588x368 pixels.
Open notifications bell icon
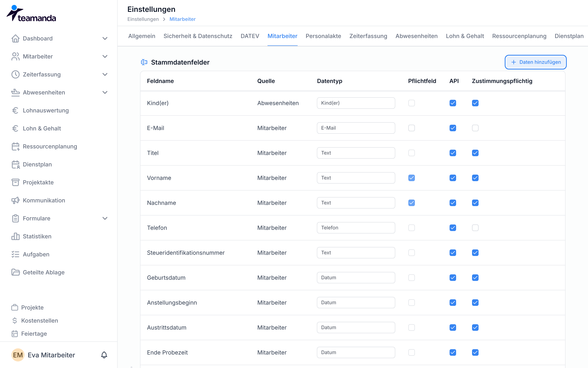pos(104,355)
